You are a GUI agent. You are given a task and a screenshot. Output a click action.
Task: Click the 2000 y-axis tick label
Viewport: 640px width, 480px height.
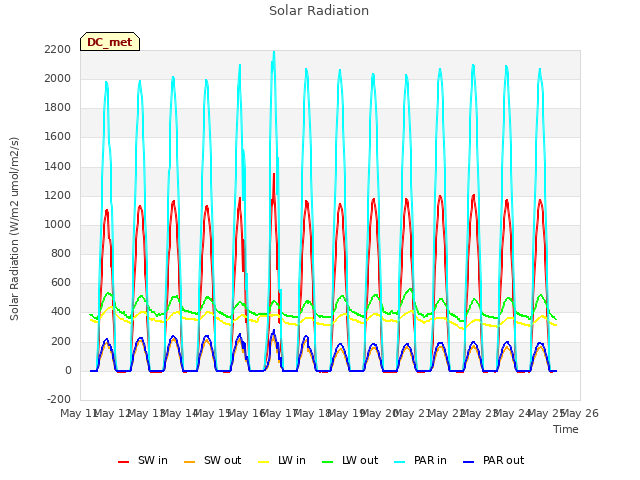58,78
